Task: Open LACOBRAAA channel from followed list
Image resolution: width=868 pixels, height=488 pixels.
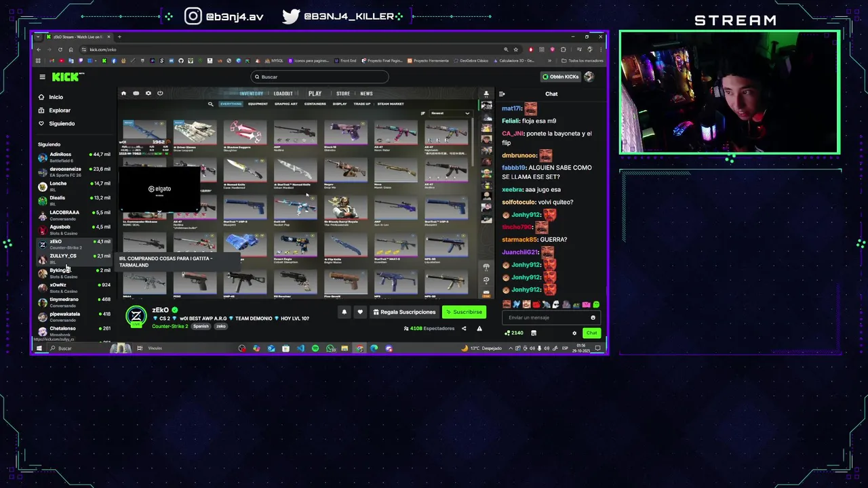Action: pyautogui.click(x=74, y=215)
